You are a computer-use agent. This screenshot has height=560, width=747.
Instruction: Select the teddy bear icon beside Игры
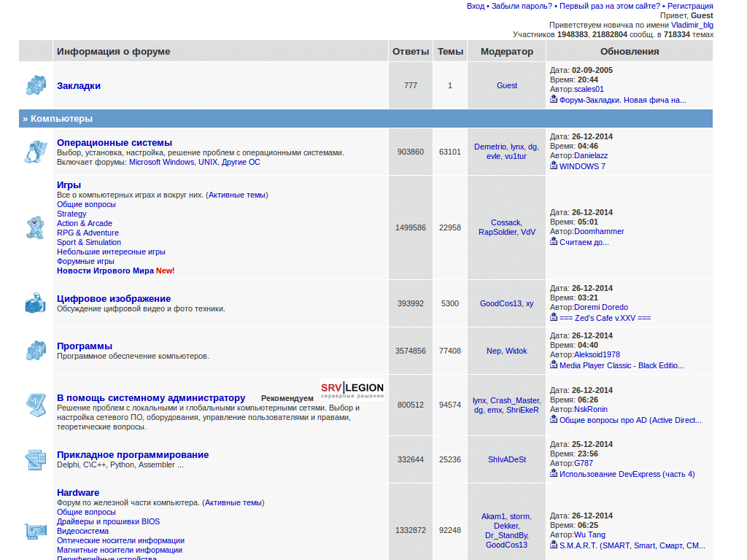pyautogui.click(x=35, y=227)
